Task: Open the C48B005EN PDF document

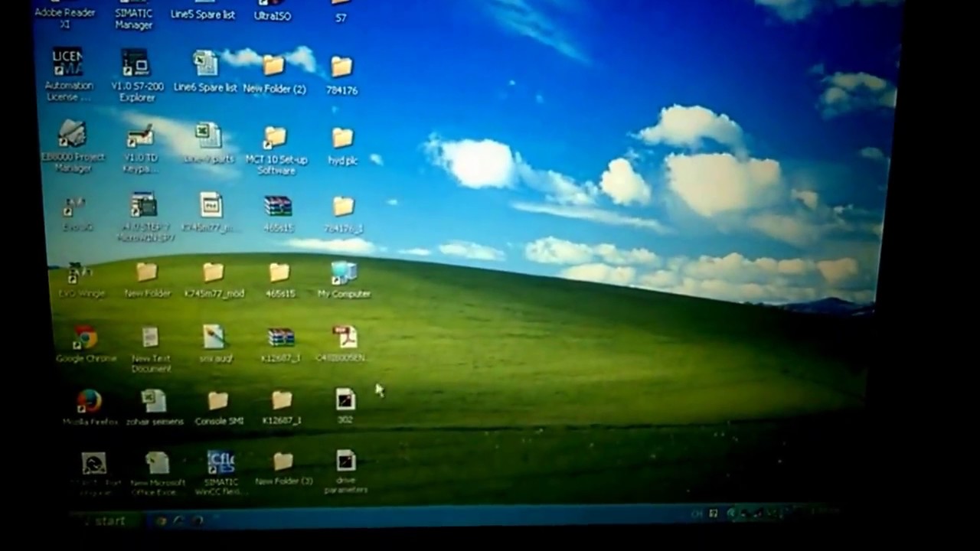Action: coord(344,344)
